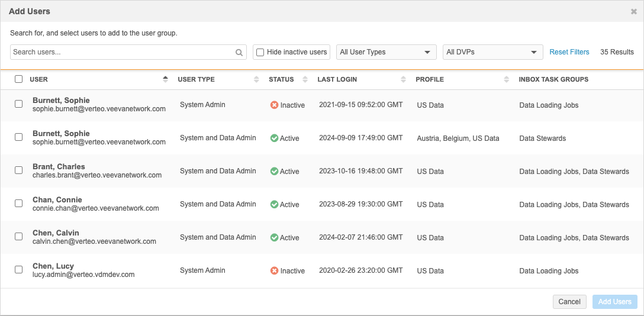Sort by Last Login column icon
The image size is (644, 316).
pos(403,79)
